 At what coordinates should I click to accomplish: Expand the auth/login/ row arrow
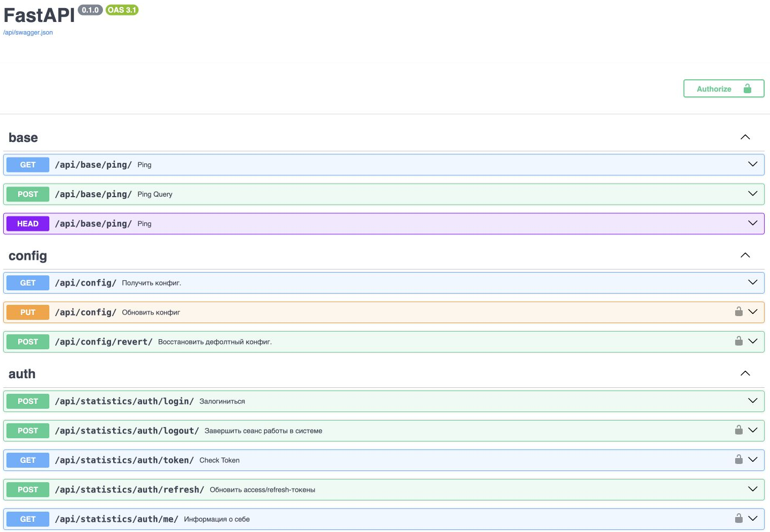pos(753,401)
